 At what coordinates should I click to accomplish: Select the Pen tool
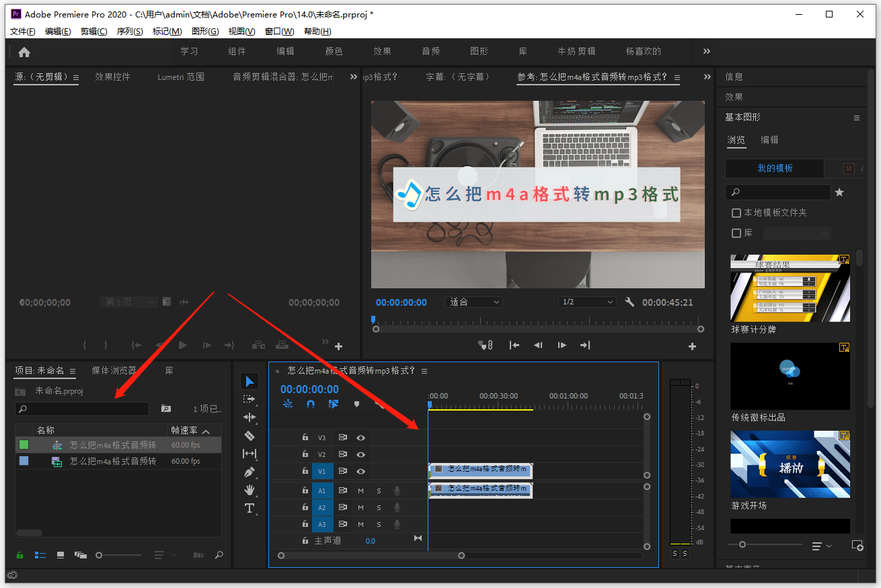(x=250, y=472)
